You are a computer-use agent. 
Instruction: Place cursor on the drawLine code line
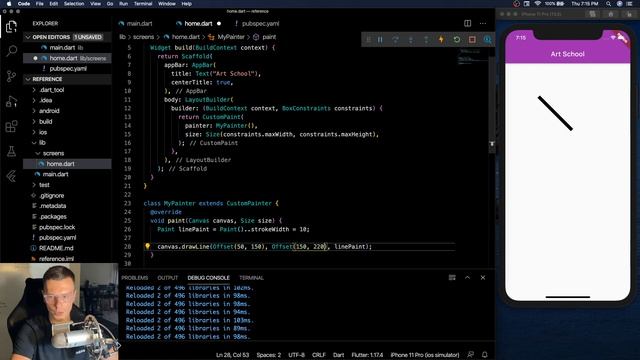click(264, 247)
